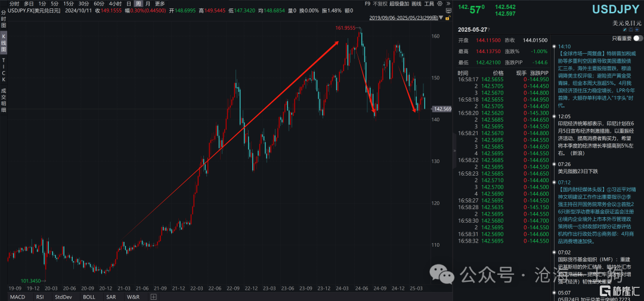This screenshot has height=301, width=644.
Task: Click 超级叠加 overlay button
Action: click(399, 4)
